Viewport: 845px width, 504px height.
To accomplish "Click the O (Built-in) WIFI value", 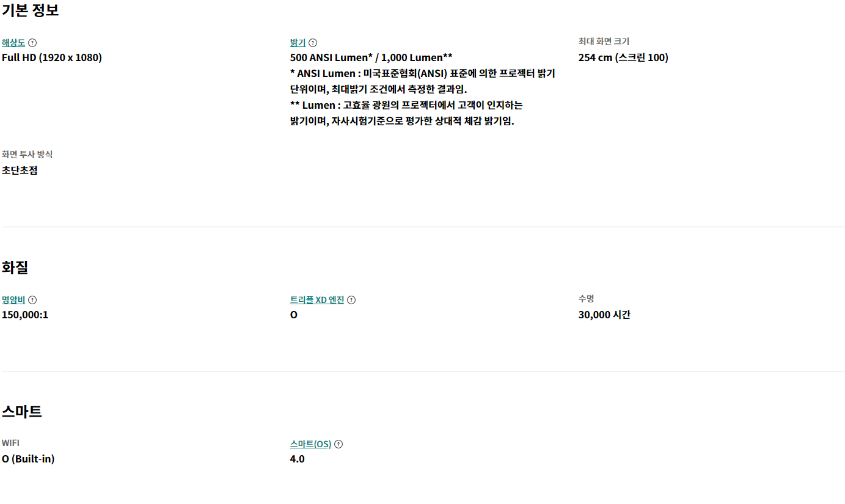I will [x=28, y=459].
